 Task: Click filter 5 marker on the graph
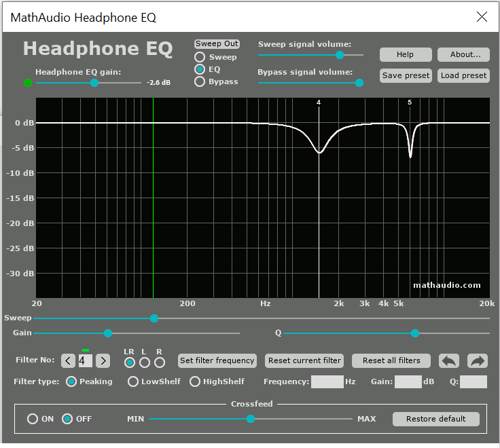410,102
